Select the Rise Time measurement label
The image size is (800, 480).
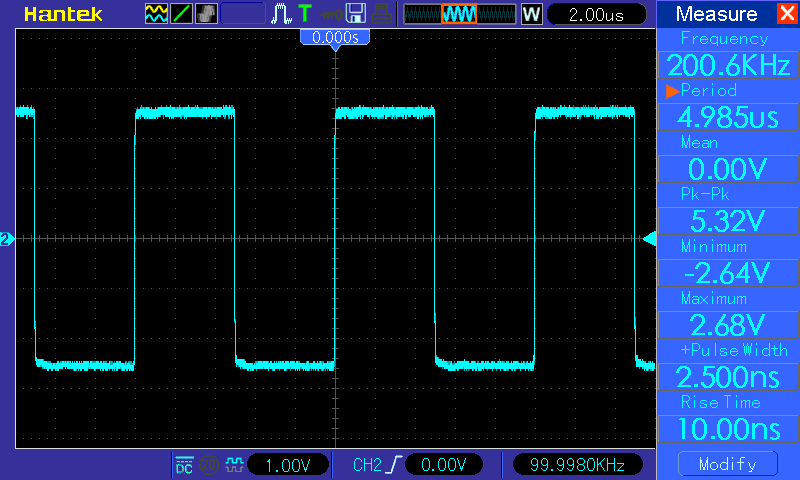720,402
